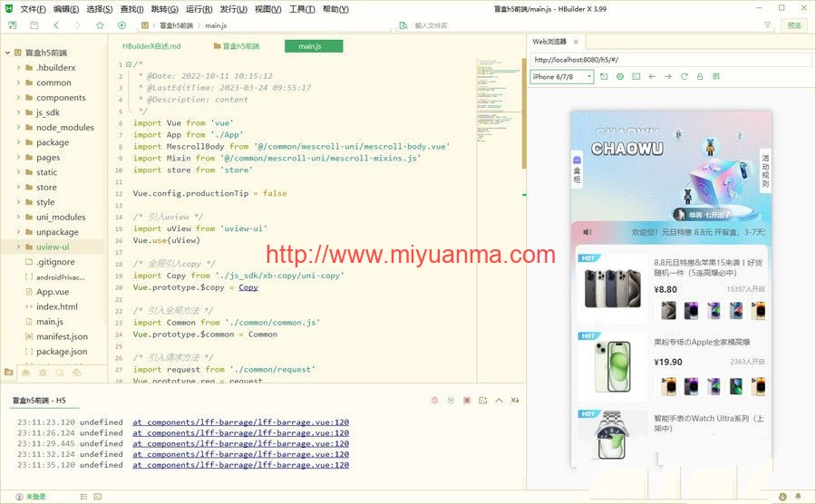Switch to the HBuilderX自述.md tab

(151, 46)
